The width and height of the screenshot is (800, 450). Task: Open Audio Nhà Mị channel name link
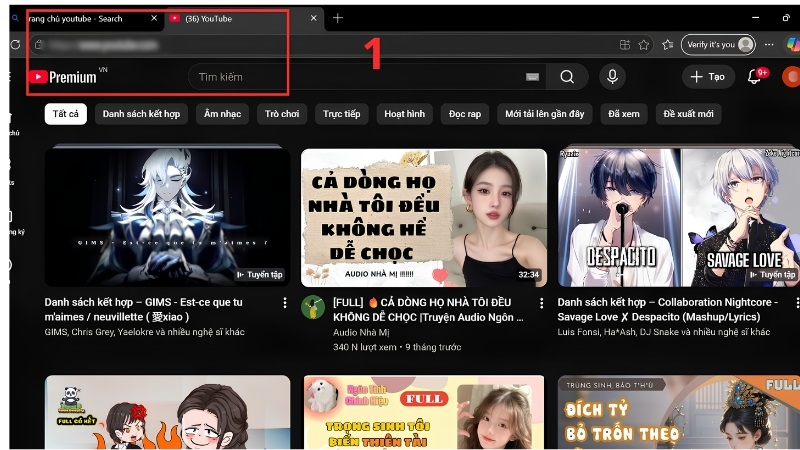[361, 333]
